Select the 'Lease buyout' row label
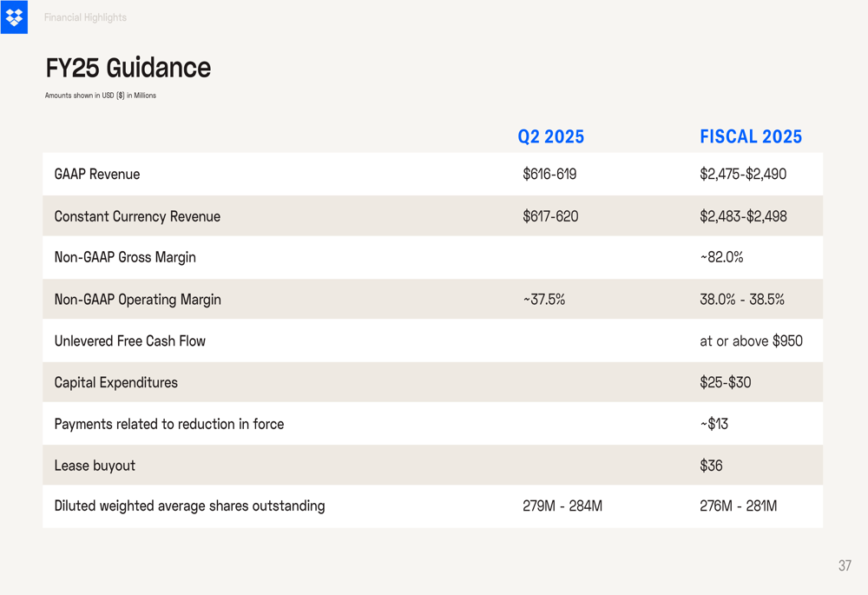This screenshot has height=595, width=868. [95, 466]
